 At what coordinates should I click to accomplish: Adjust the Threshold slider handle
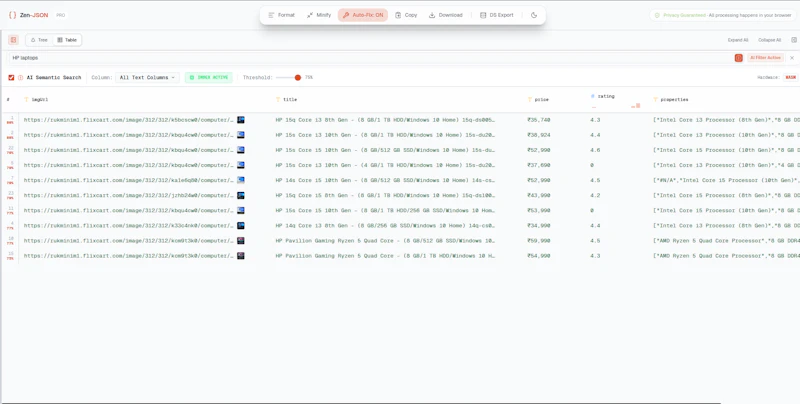297,78
